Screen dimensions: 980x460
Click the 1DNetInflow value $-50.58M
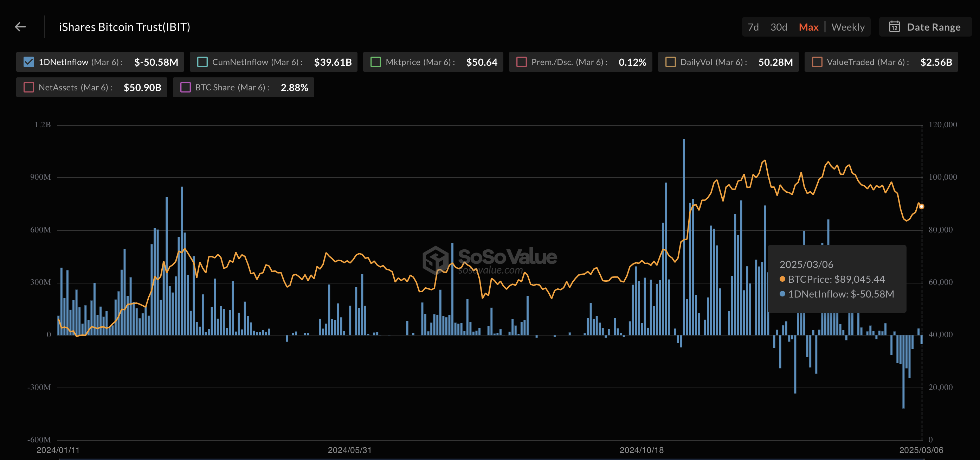click(x=156, y=62)
